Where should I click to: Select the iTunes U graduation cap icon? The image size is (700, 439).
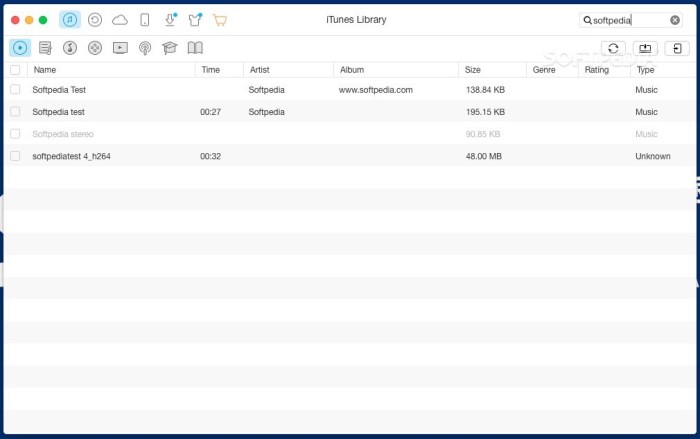[x=170, y=48]
